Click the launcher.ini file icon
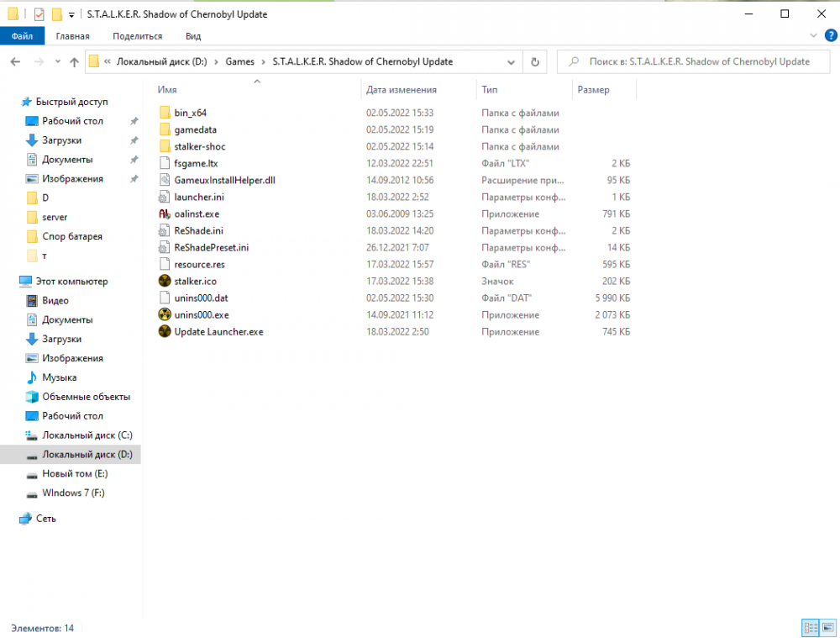This screenshot has width=840, height=638. click(x=165, y=197)
